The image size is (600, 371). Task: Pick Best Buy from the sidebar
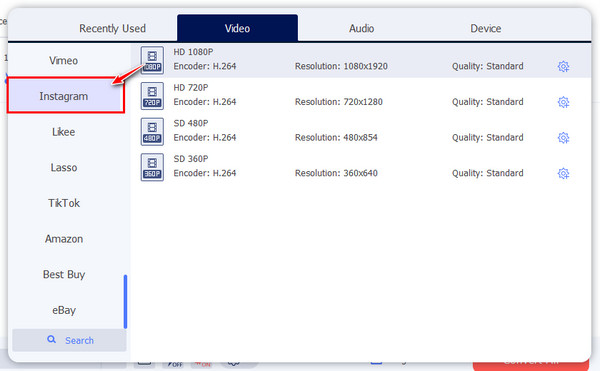point(64,274)
